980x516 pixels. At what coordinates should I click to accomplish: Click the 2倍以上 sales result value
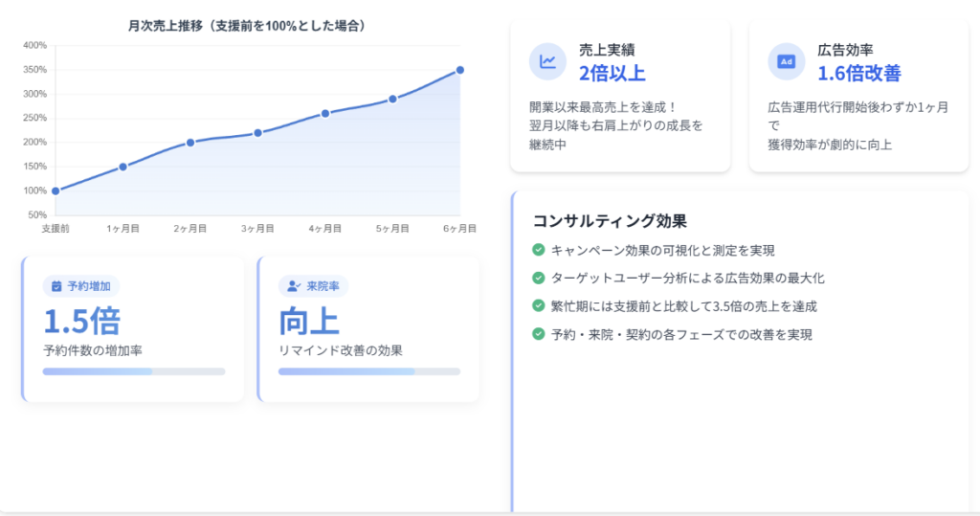pyautogui.click(x=612, y=74)
